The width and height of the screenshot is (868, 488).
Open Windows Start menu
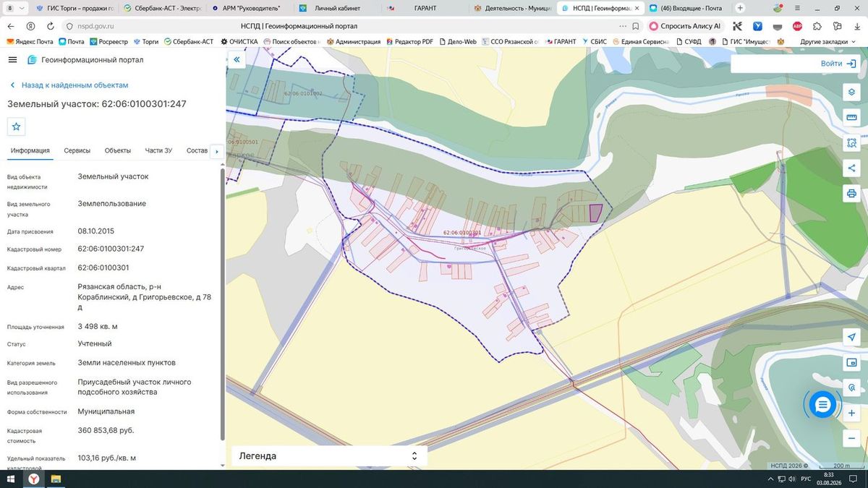point(10,479)
